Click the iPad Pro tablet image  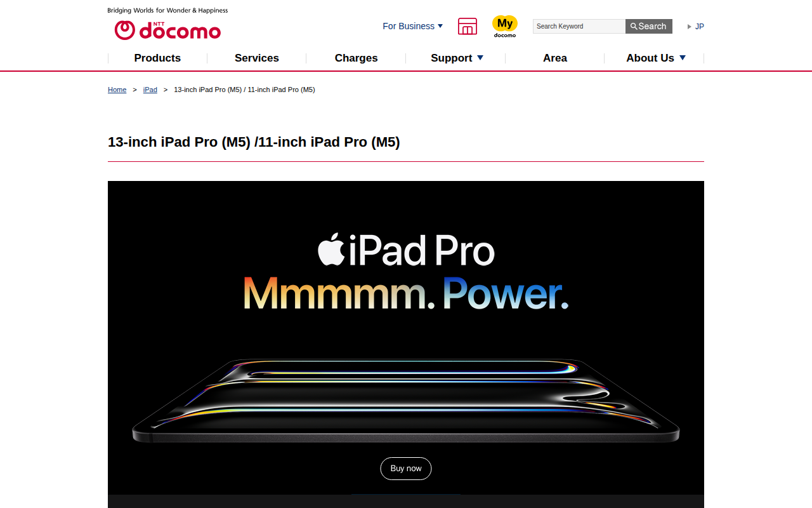click(x=406, y=400)
